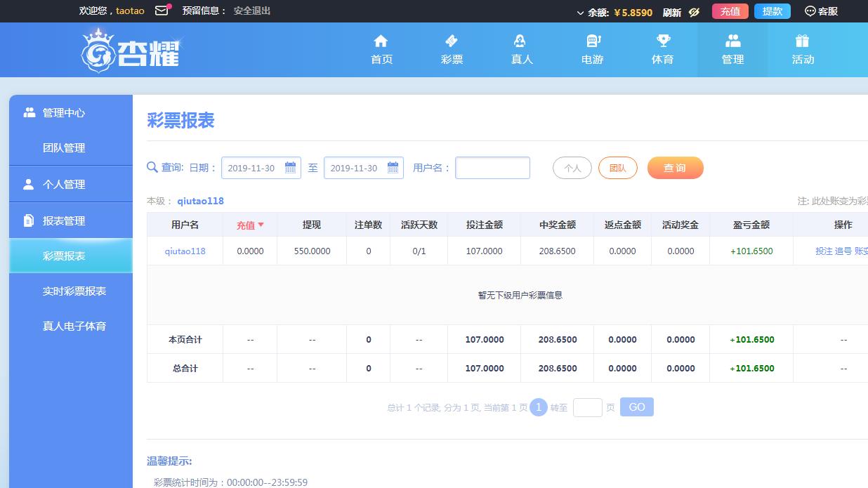Click the red 充值 recharge button
This screenshot has width=868, height=488.
730,11
